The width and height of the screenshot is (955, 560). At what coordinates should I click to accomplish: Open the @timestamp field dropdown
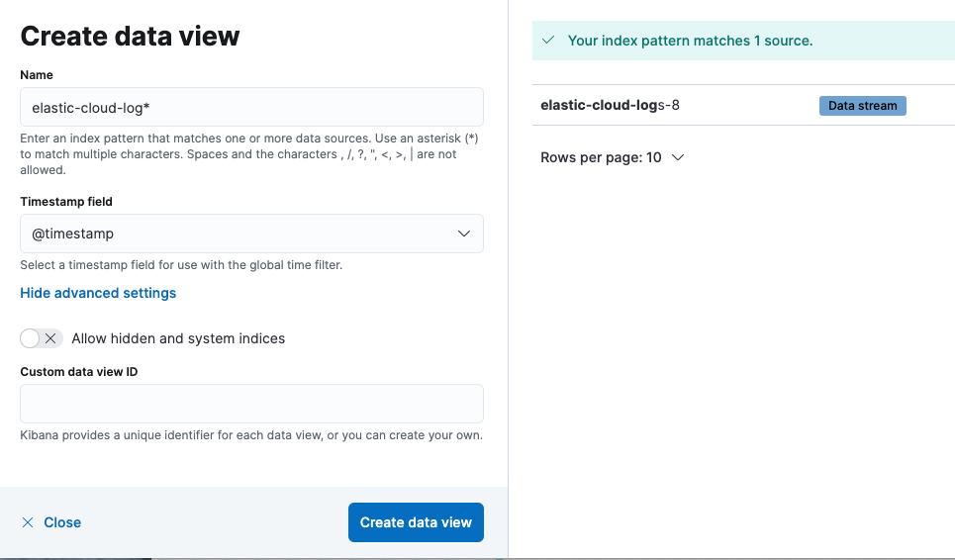[251, 233]
